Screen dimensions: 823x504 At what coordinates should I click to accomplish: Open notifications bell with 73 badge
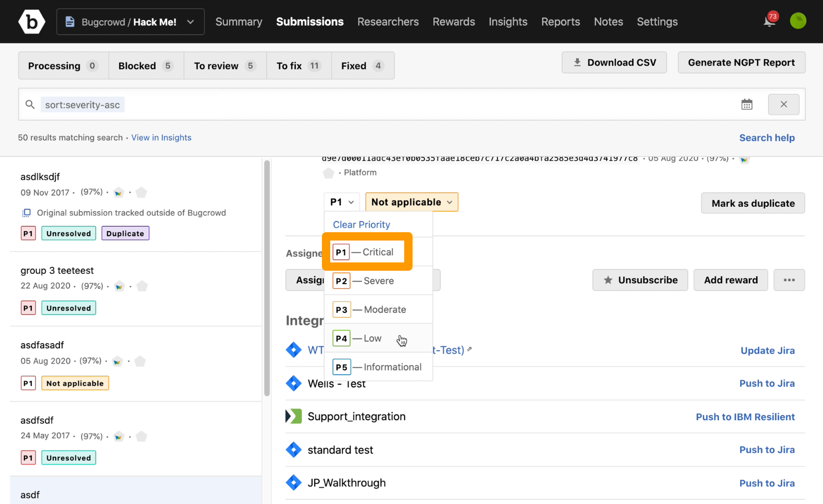click(x=770, y=20)
